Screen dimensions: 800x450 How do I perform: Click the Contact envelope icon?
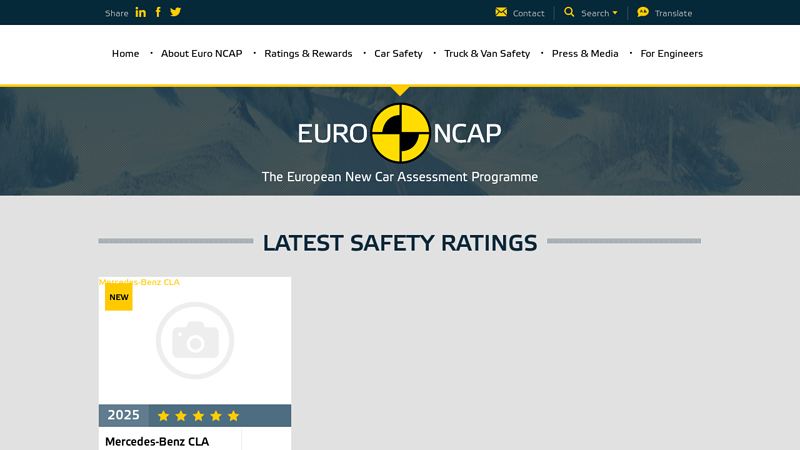pos(501,12)
